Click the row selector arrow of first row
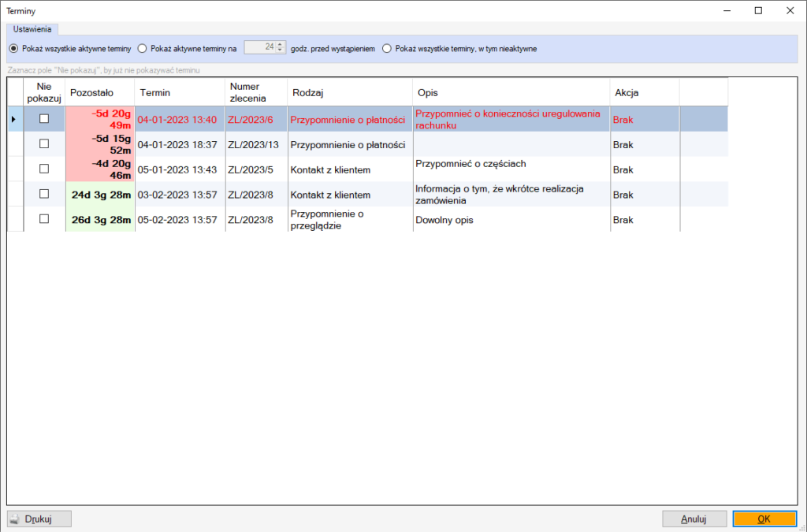Image resolution: width=807 pixels, height=532 pixels. [13, 119]
